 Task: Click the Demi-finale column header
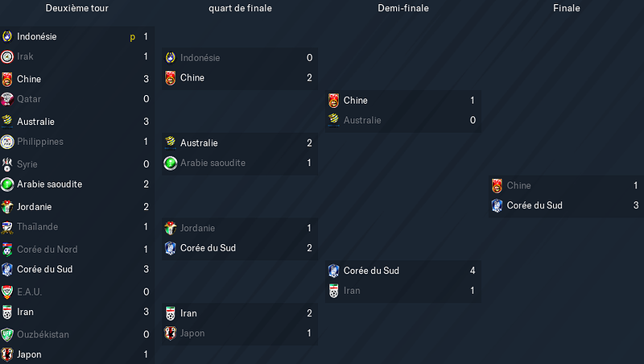click(403, 8)
